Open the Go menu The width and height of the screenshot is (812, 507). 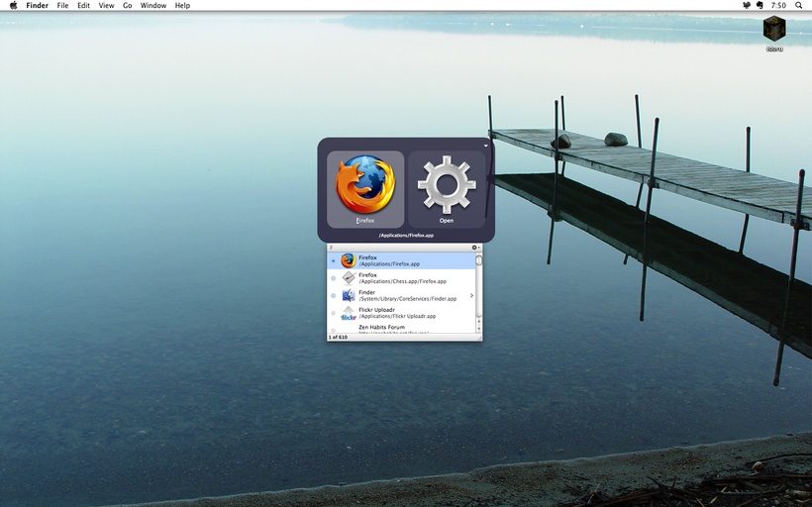pos(128,5)
